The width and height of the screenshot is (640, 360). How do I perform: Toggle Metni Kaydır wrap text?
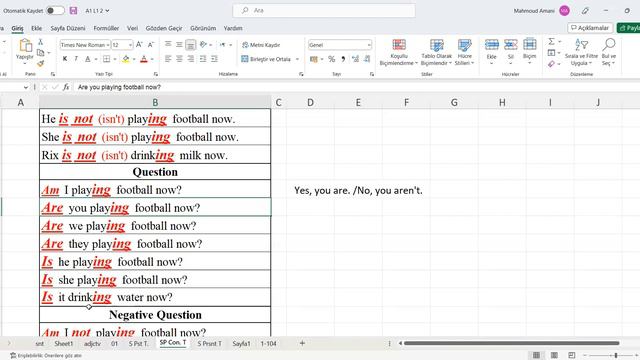(x=261, y=45)
